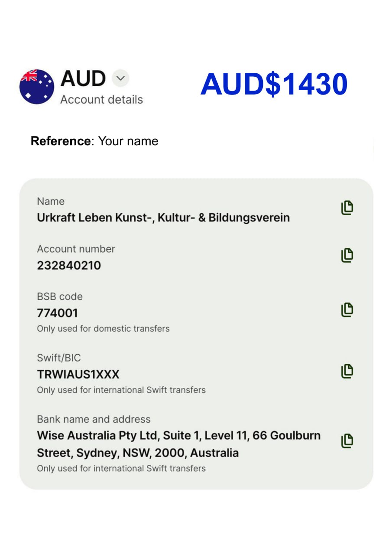Select the Urkraft Leben Kunst name text
The width and height of the screenshot is (392, 555).
pyautogui.click(x=163, y=217)
